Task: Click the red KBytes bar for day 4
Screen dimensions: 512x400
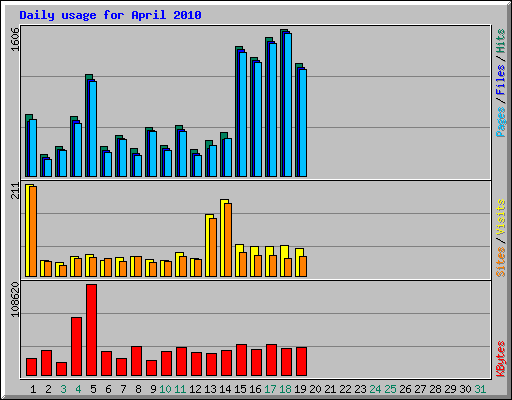Action: tap(76, 347)
